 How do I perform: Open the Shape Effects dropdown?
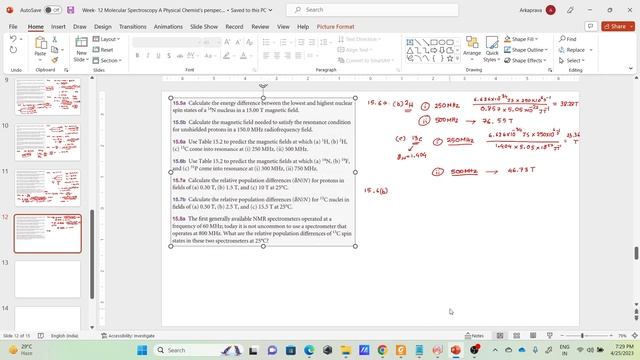point(525,60)
